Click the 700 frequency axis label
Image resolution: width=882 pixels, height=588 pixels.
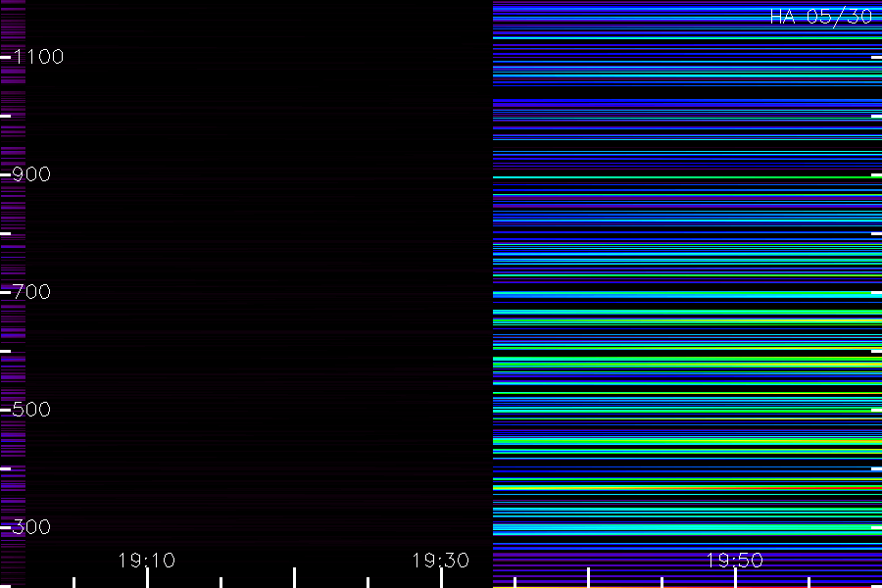point(31,292)
